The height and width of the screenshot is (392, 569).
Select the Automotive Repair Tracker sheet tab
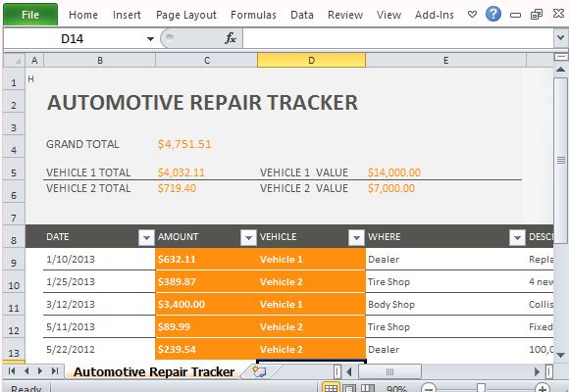(154, 372)
